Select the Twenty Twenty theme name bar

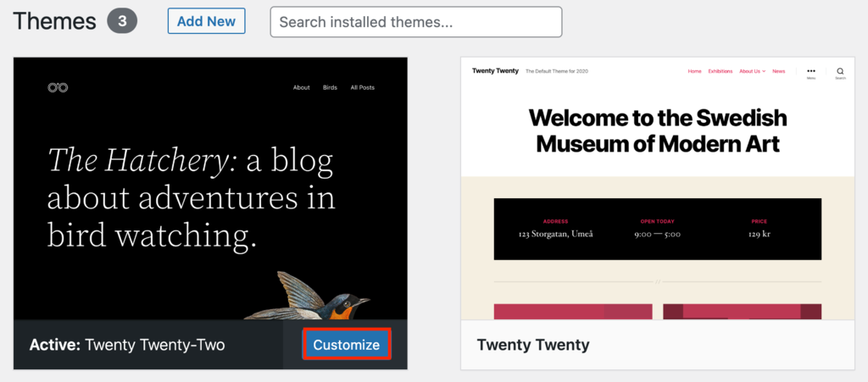pyautogui.click(x=658, y=345)
